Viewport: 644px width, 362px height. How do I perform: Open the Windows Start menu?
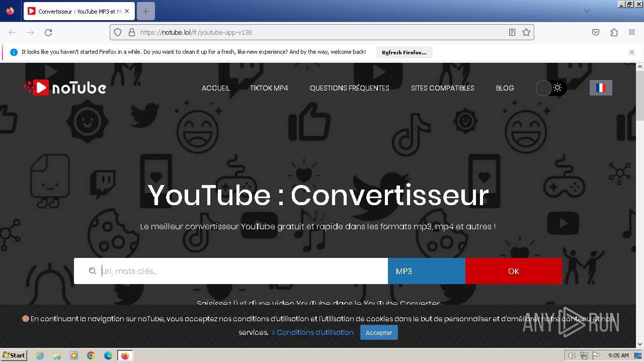click(x=14, y=355)
